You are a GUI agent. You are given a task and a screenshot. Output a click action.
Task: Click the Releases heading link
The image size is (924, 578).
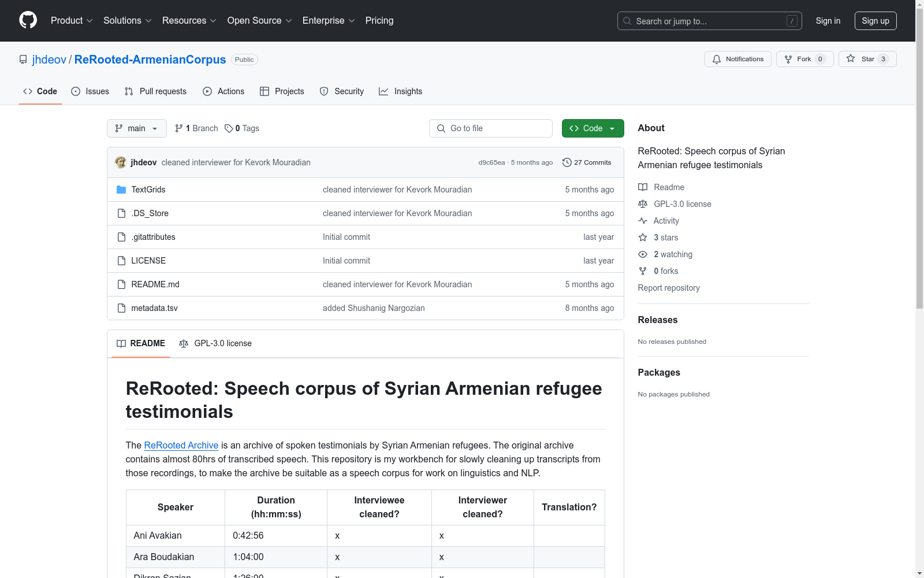(658, 320)
